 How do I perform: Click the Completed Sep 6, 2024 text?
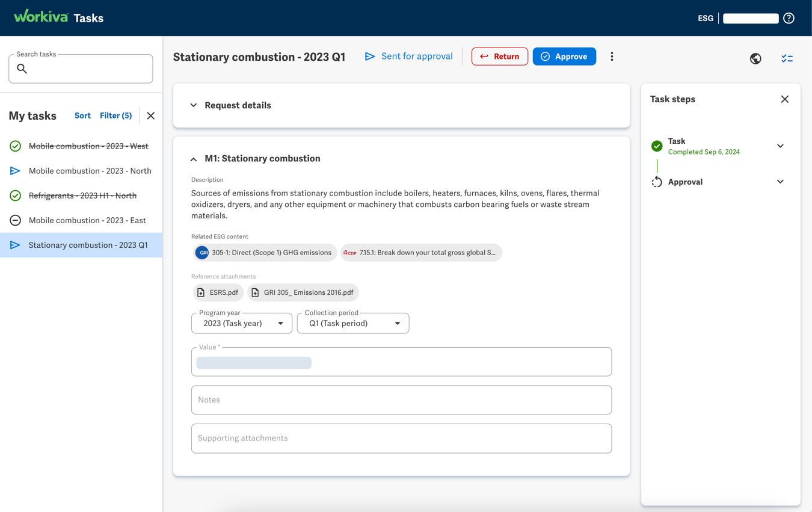[x=704, y=152]
